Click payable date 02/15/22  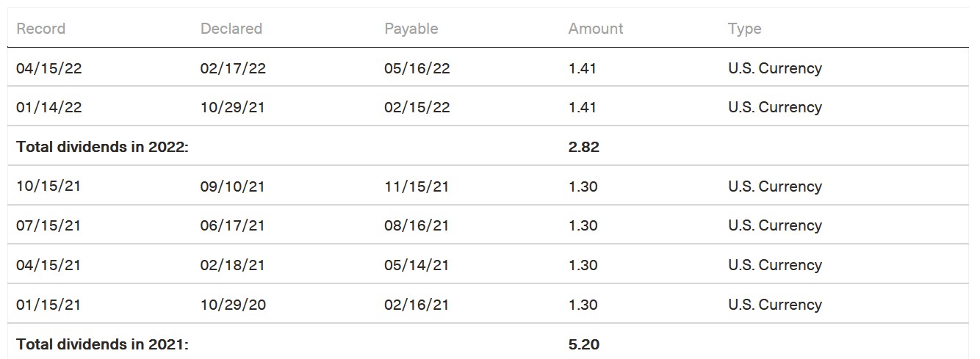coord(417,107)
